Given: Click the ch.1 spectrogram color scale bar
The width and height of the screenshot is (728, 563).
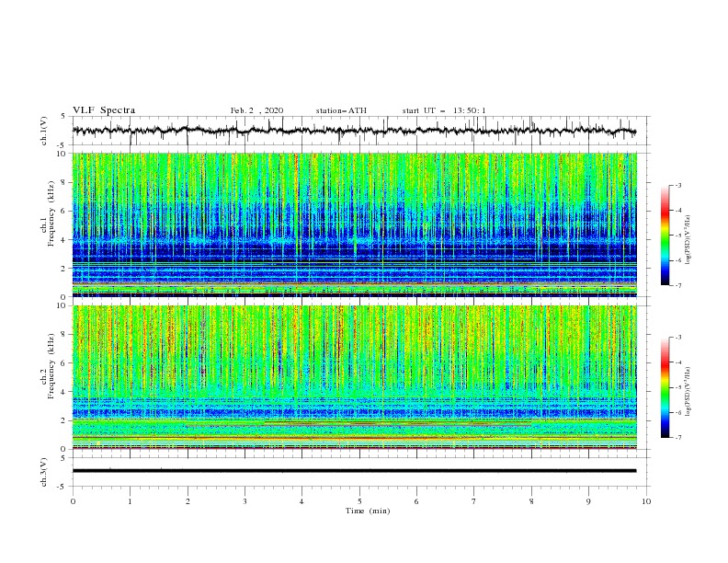Looking at the screenshot, I should [665, 236].
